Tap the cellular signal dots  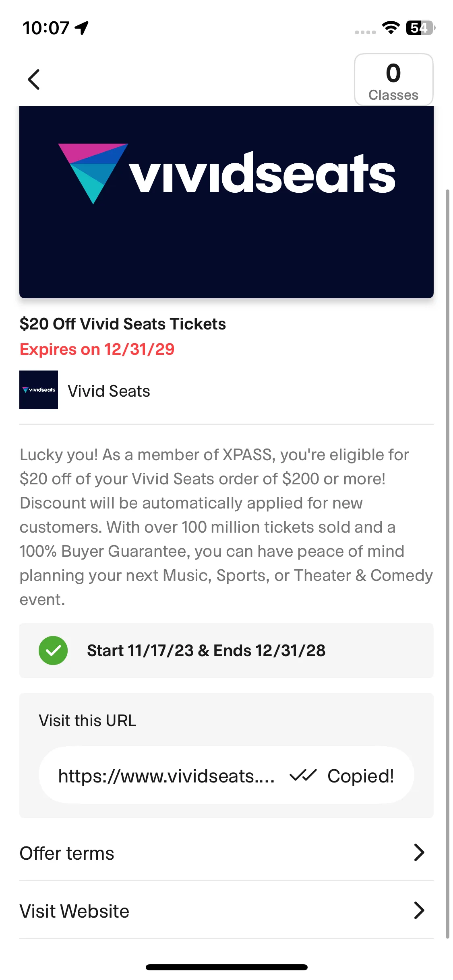click(365, 32)
